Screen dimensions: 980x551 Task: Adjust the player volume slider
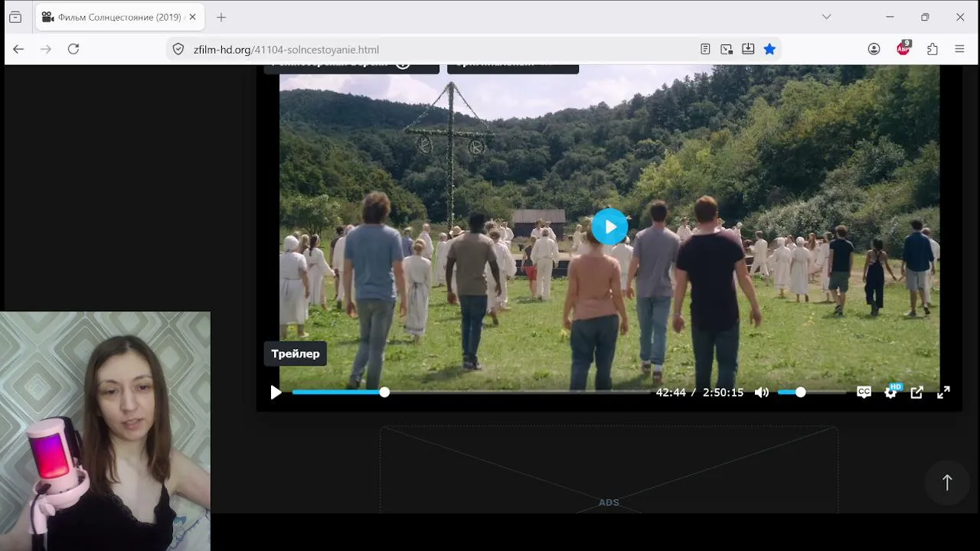[x=812, y=392]
